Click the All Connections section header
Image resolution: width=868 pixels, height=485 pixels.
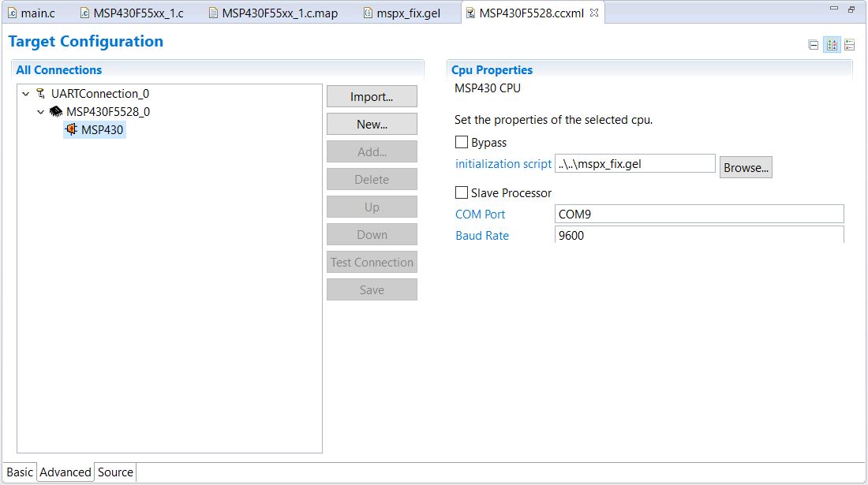(58, 70)
